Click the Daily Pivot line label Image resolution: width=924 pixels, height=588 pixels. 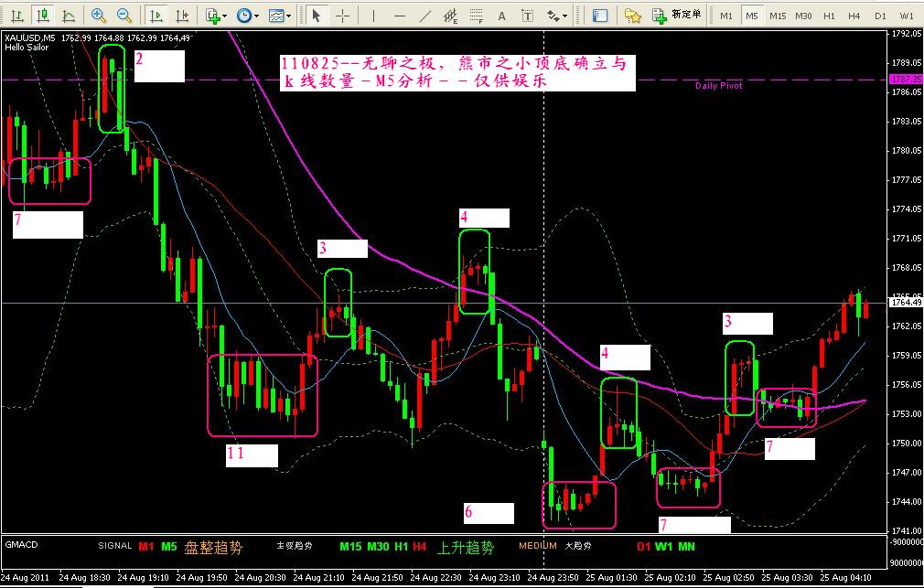coord(718,85)
